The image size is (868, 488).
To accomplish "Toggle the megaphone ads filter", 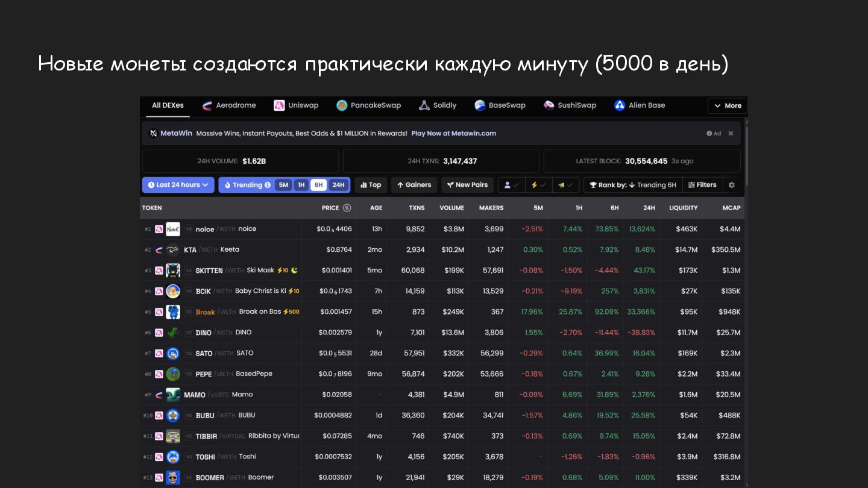I will (x=565, y=185).
